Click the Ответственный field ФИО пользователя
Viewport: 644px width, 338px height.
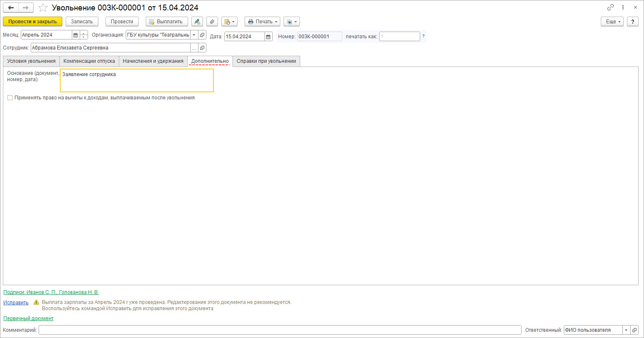[593, 330]
